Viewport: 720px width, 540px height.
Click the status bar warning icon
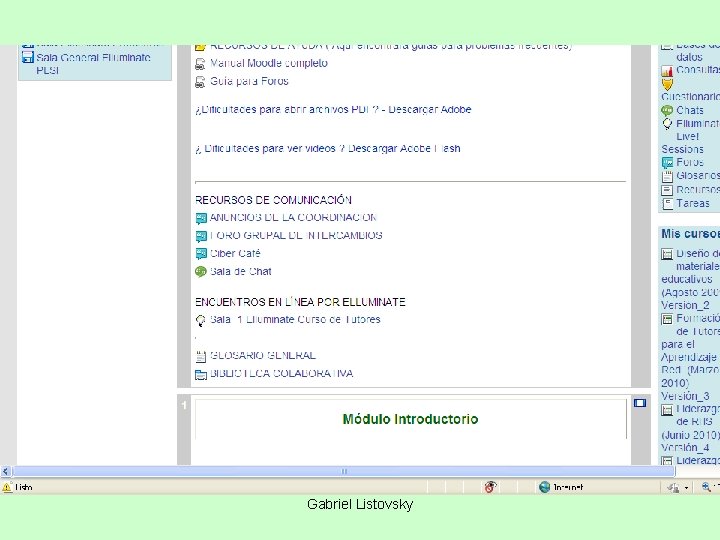(6, 487)
